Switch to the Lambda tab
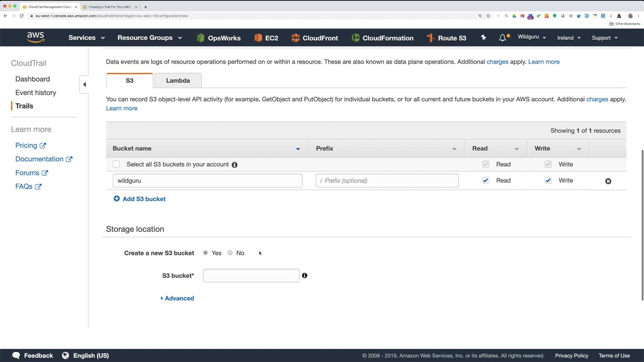Viewport: 644px width, 362px height. (x=178, y=80)
